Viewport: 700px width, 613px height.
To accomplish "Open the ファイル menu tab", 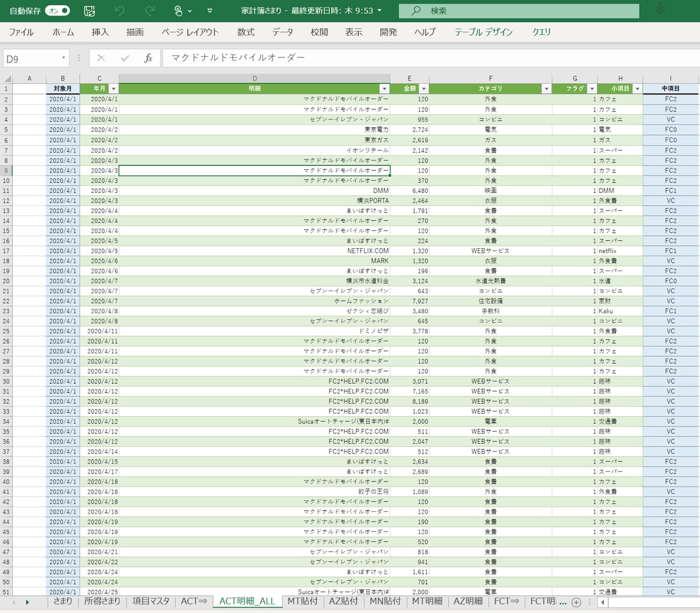I will pos(21,32).
